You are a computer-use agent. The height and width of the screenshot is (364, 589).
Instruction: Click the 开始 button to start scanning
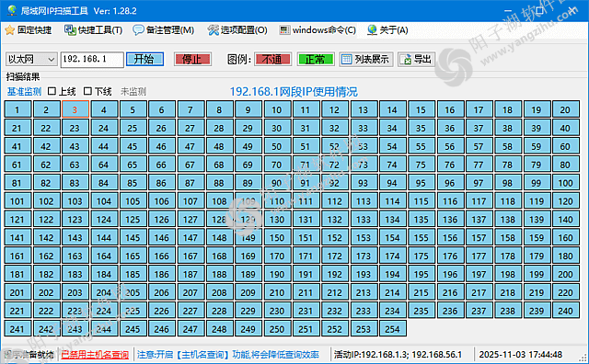[145, 60]
